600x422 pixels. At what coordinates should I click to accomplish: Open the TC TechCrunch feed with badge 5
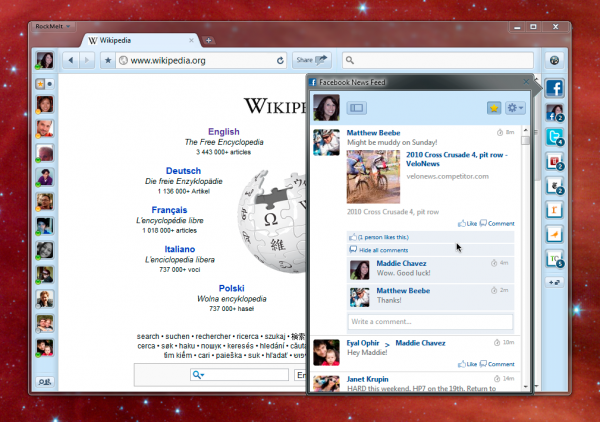pyautogui.click(x=554, y=259)
